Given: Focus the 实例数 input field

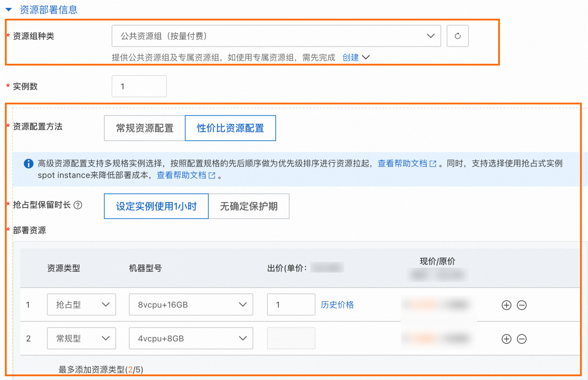Looking at the screenshot, I should pyautogui.click(x=139, y=86).
